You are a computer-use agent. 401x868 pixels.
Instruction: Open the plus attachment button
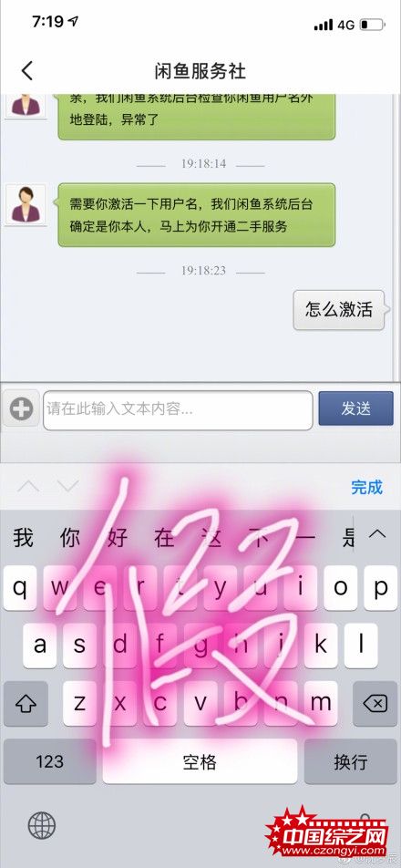[21, 409]
